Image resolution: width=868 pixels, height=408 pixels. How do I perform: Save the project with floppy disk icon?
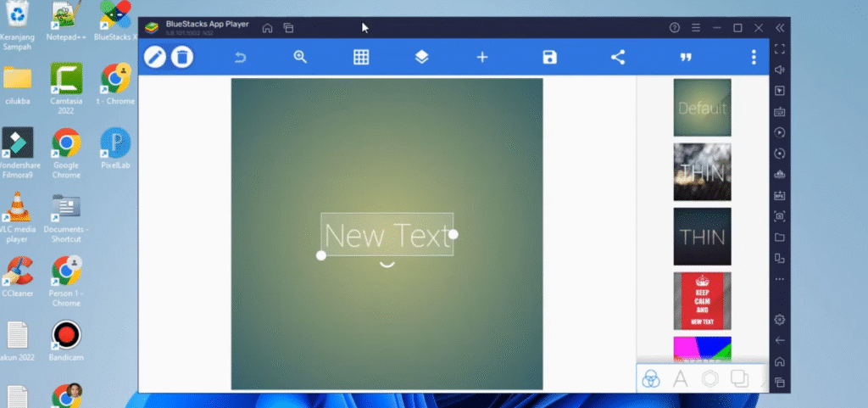(x=549, y=57)
